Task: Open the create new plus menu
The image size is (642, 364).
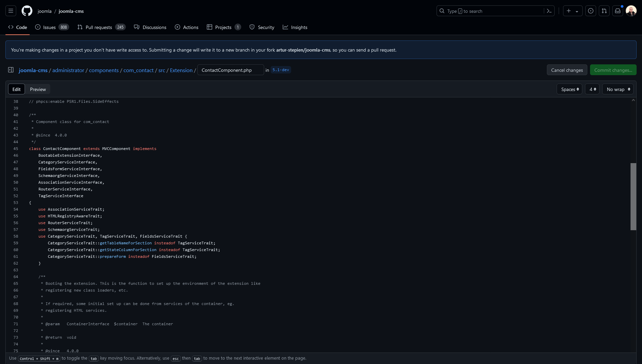Action: [573, 11]
